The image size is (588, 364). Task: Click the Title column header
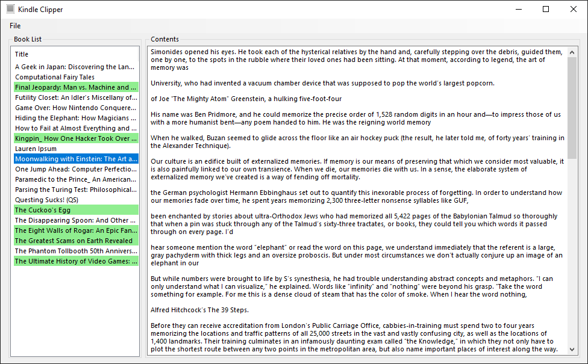coord(75,54)
